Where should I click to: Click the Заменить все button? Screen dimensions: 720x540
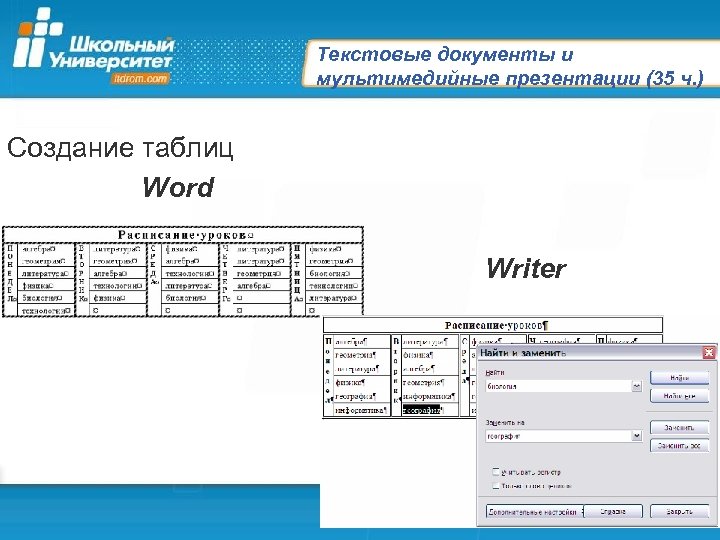679,445
